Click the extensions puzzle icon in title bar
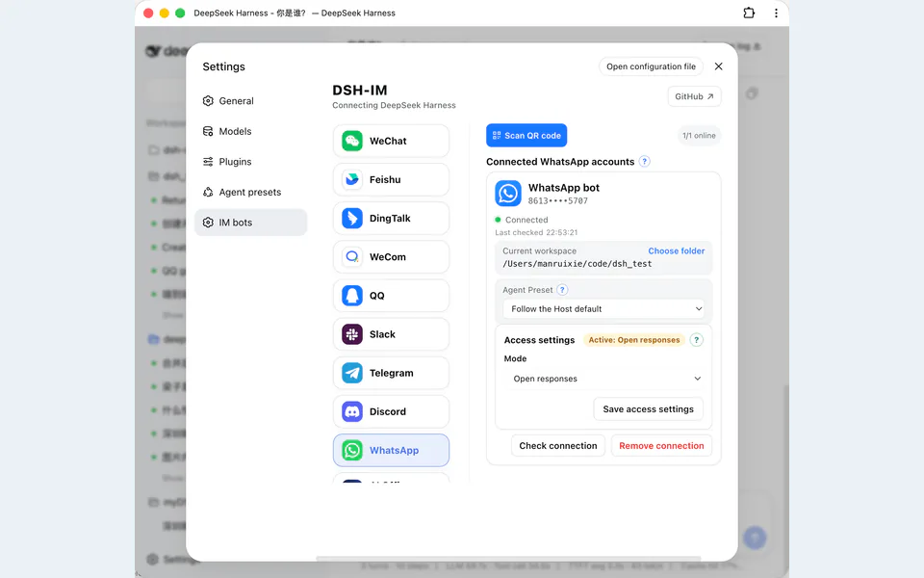The image size is (924, 578). [749, 13]
